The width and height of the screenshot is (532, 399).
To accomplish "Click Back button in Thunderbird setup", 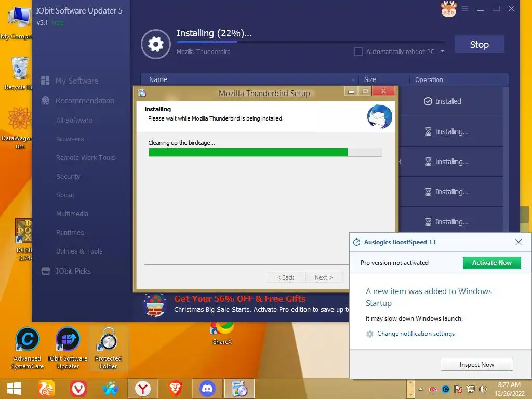I will tap(285, 277).
